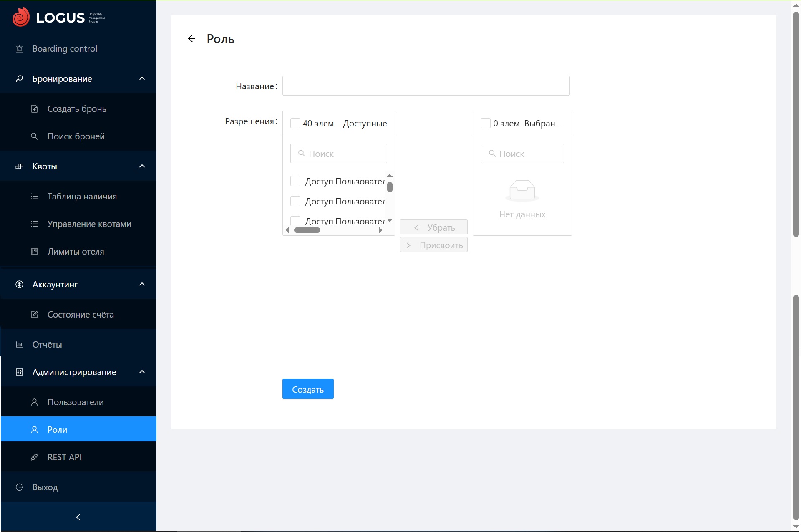Collapse sidebar with bottom left arrow
The width and height of the screenshot is (801, 532).
coord(78,517)
